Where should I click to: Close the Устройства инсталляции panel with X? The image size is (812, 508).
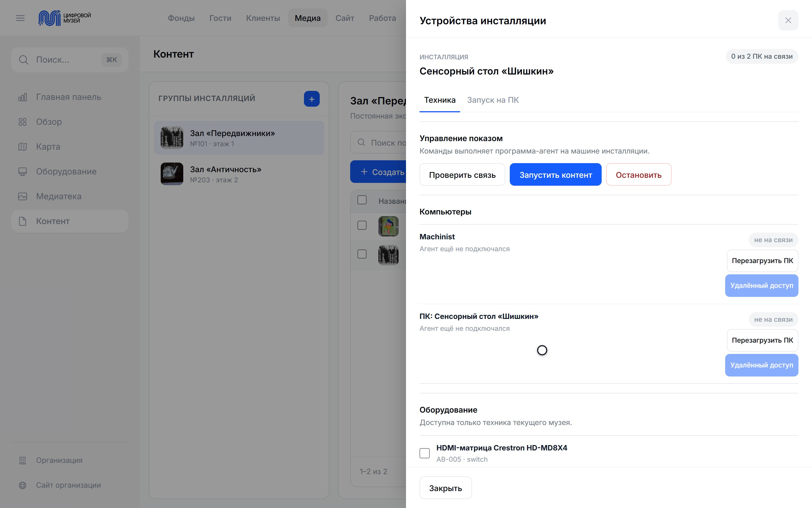coord(788,21)
